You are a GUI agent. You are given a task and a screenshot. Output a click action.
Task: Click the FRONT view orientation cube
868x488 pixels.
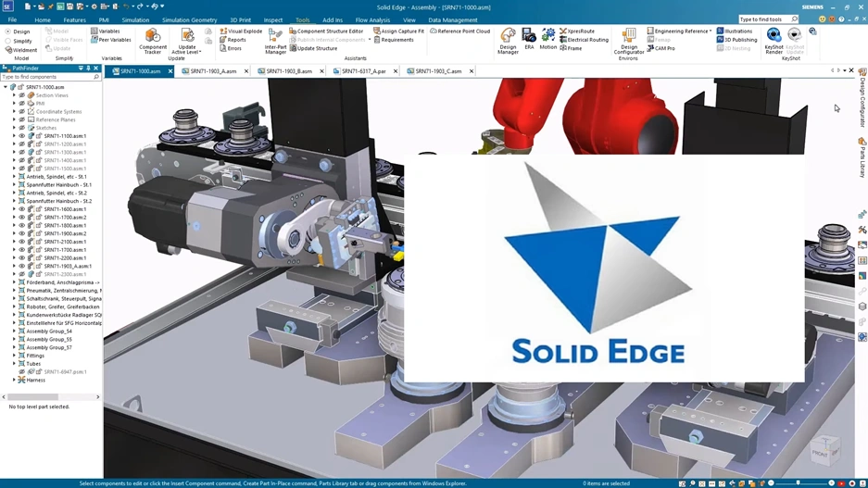tap(824, 450)
